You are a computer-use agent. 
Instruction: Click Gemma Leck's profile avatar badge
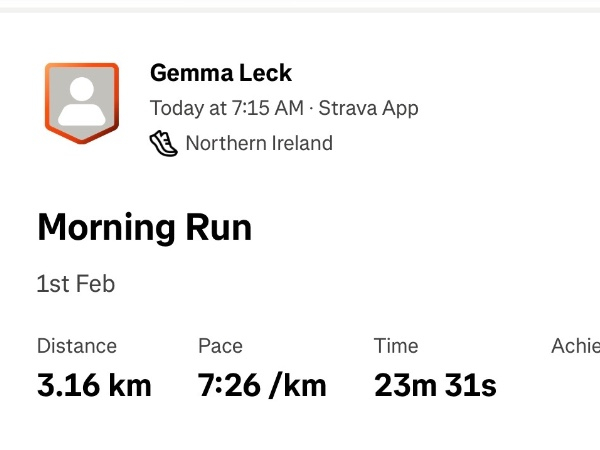(82, 103)
